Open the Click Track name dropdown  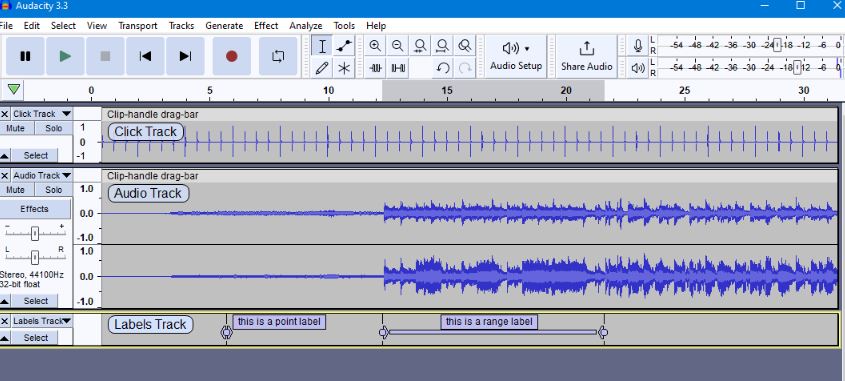pos(42,114)
